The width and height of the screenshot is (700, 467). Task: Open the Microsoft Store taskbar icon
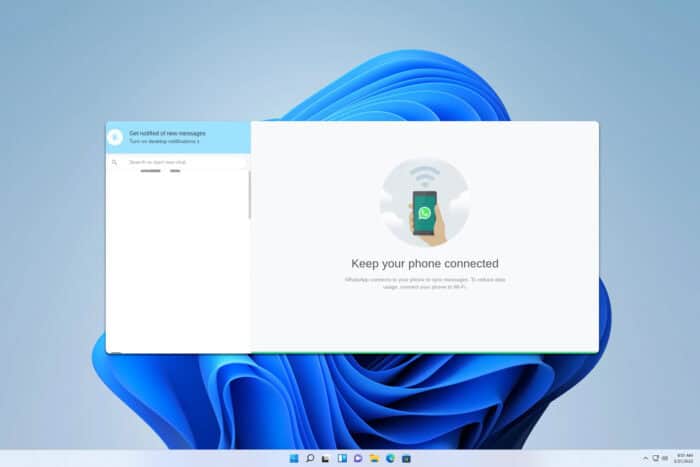(406, 459)
